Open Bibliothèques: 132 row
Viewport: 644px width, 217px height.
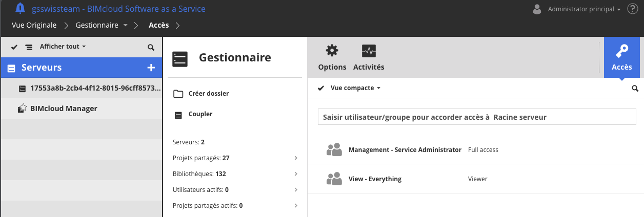pyautogui.click(x=236, y=174)
